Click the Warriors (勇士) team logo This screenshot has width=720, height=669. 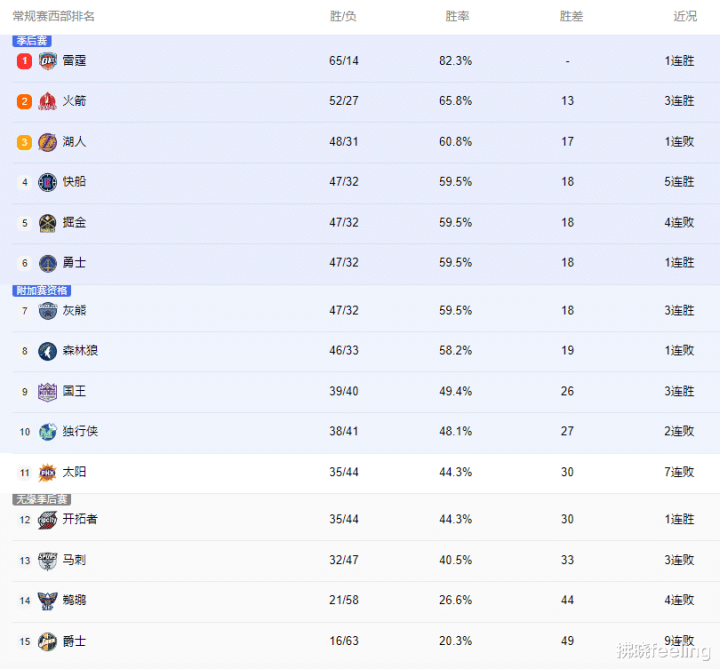click(x=48, y=263)
